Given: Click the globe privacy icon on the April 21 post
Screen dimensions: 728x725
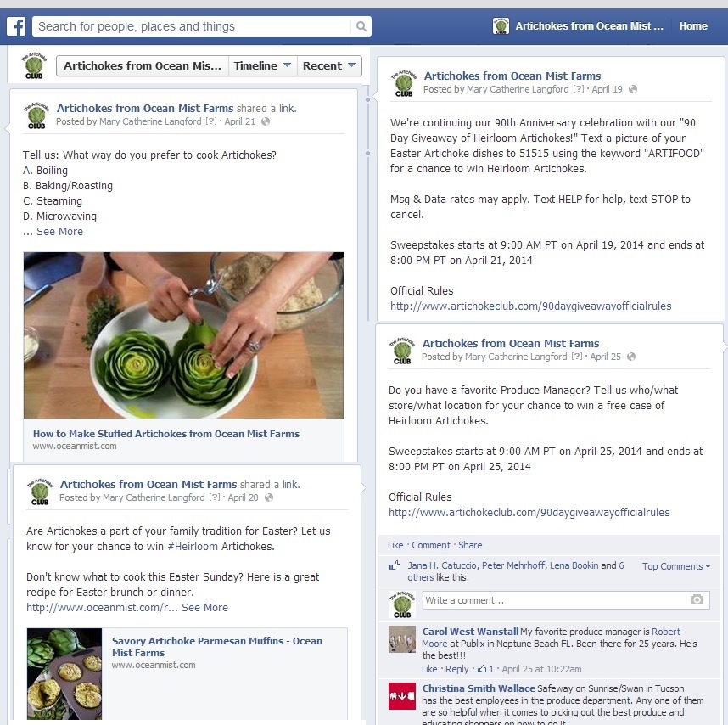Looking at the screenshot, I should pyautogui.click(x=265, y=121).
